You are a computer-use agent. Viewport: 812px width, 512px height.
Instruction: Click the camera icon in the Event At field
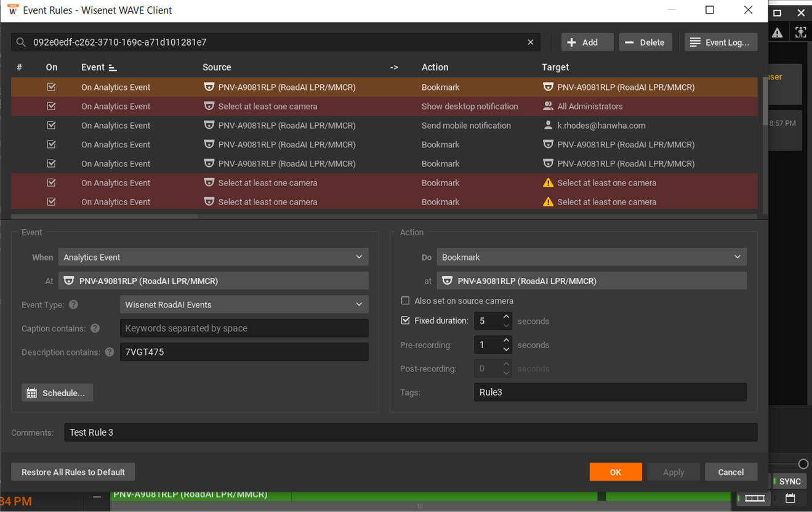point(69,281)
